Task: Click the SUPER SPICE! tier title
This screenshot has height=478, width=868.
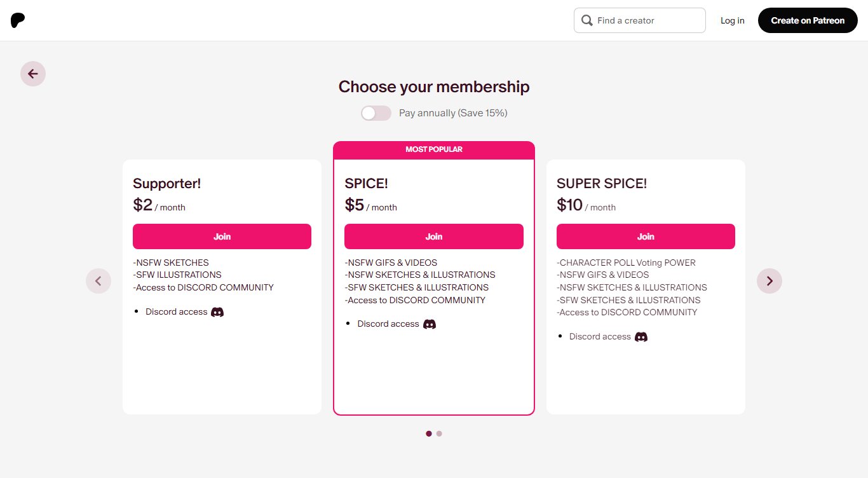Action: pyautogui.click(x=602, y=184)
